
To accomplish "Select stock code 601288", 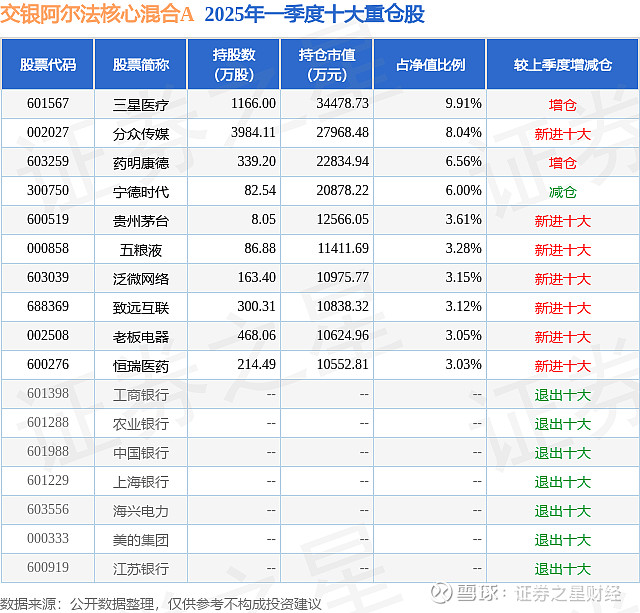I will pos(48,422).
